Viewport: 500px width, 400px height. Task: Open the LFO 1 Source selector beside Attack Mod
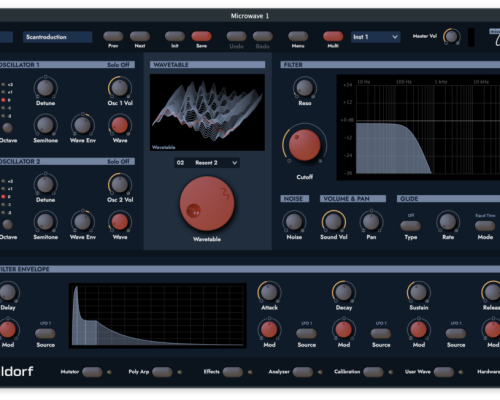coord(306,333)
